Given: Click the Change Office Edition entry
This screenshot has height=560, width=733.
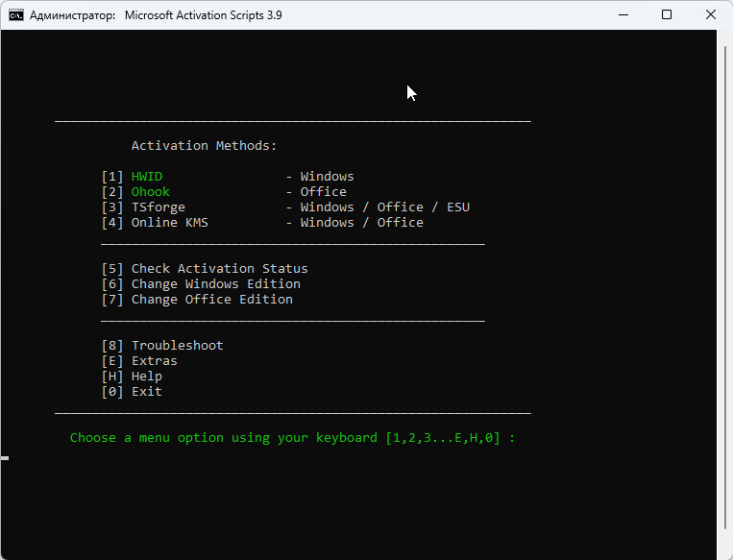Looking at the screenshot, I should click(211, 300).
